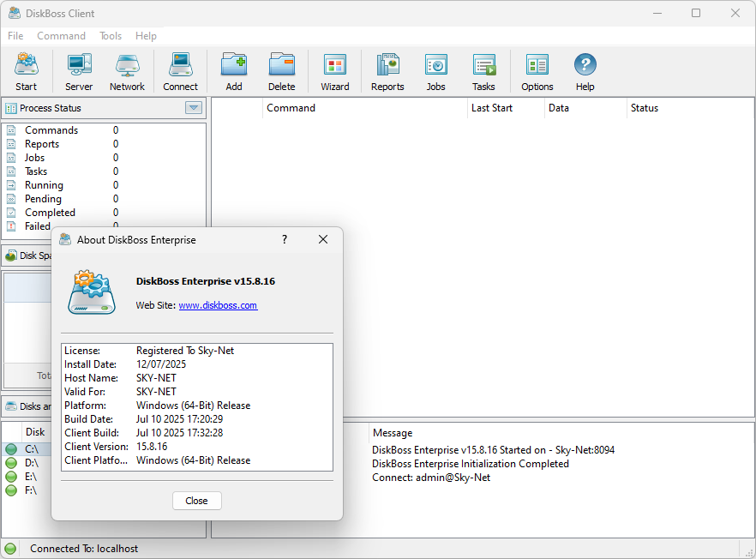Click the Pending status row icon
Image resolution: width=756 pixels, height=559 pixels.
coord(11,199)
